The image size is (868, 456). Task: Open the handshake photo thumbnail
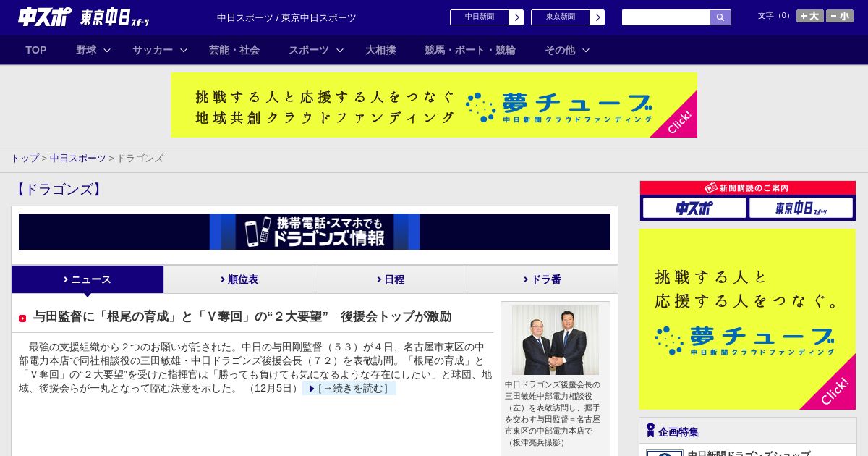(x=556, y=340)
